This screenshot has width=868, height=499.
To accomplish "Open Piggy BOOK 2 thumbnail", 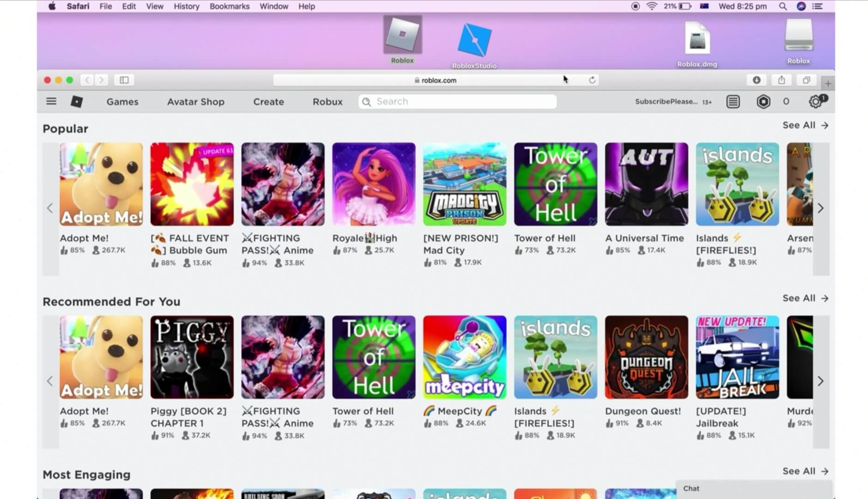I will (x=192, y=357).
